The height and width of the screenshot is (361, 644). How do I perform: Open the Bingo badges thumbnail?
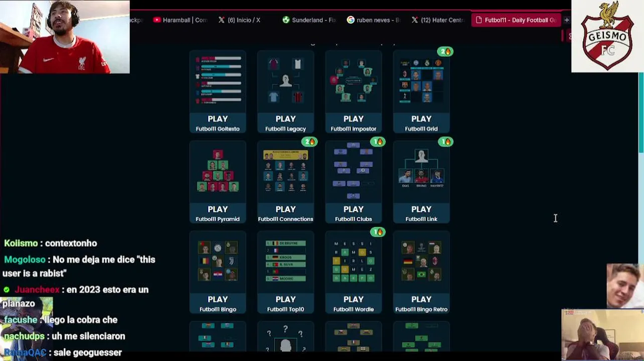pyautogui.click(x=218, y=261)
